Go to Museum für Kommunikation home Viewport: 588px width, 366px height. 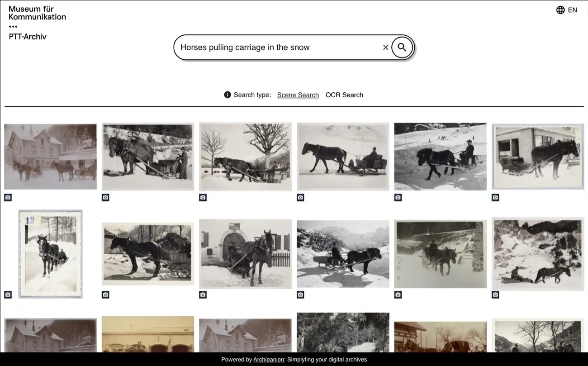[x=37, y=13]
